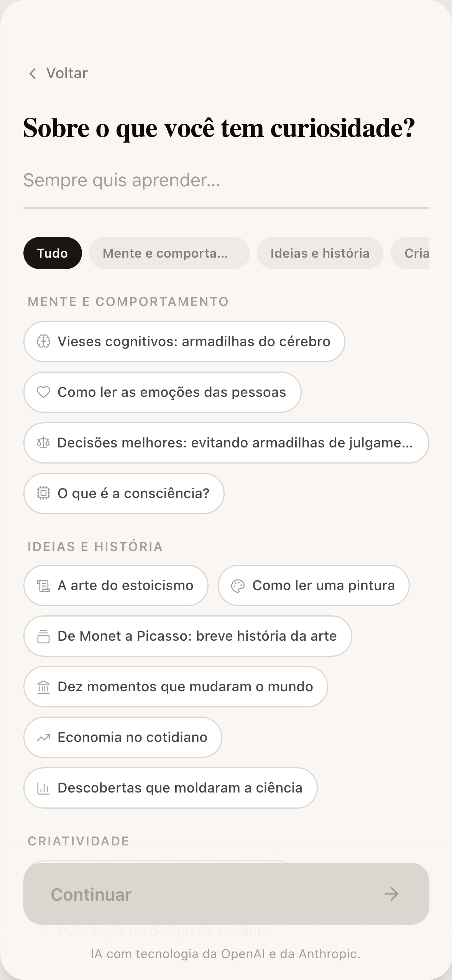Image resolution: width=452 pixels, height=980 pixels.
Task: Select the Tudo filter tab
Action: (x=53, y=253)
